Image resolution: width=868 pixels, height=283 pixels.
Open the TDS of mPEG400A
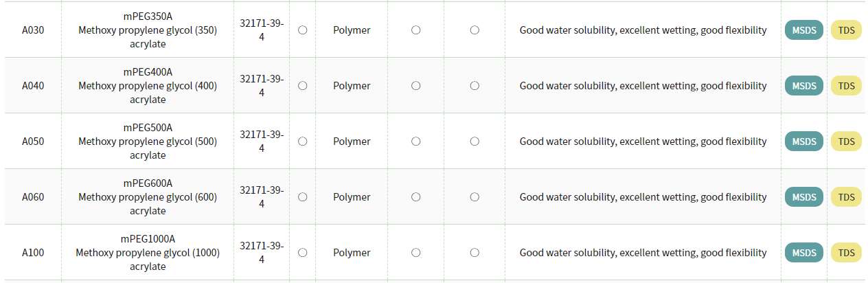(x=846, y=86)
